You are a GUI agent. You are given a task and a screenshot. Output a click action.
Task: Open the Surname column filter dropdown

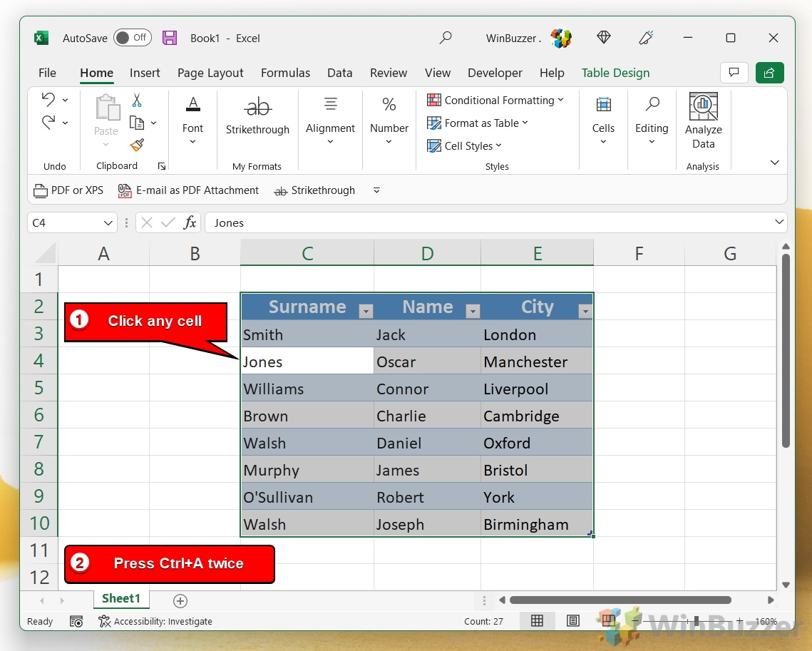pos(366,311)
